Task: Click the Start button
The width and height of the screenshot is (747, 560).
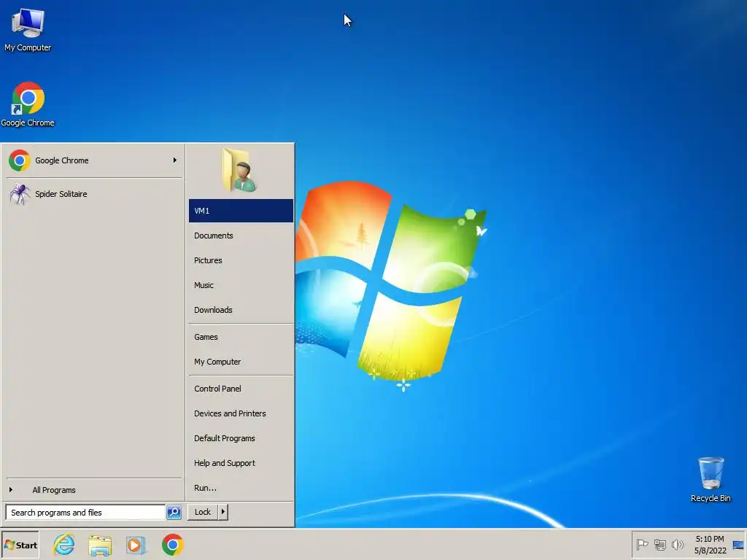Action: point(20,545)
